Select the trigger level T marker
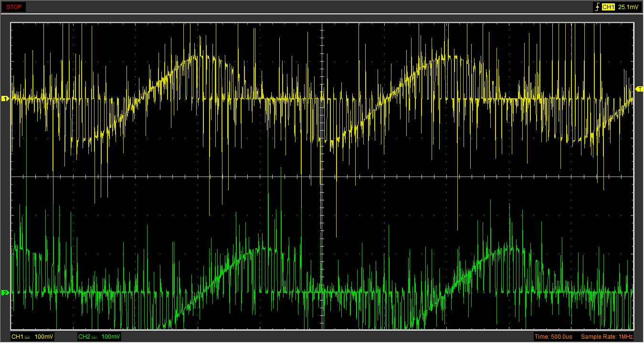This screenshot has width=644, height=343. [x=639, y=89]
